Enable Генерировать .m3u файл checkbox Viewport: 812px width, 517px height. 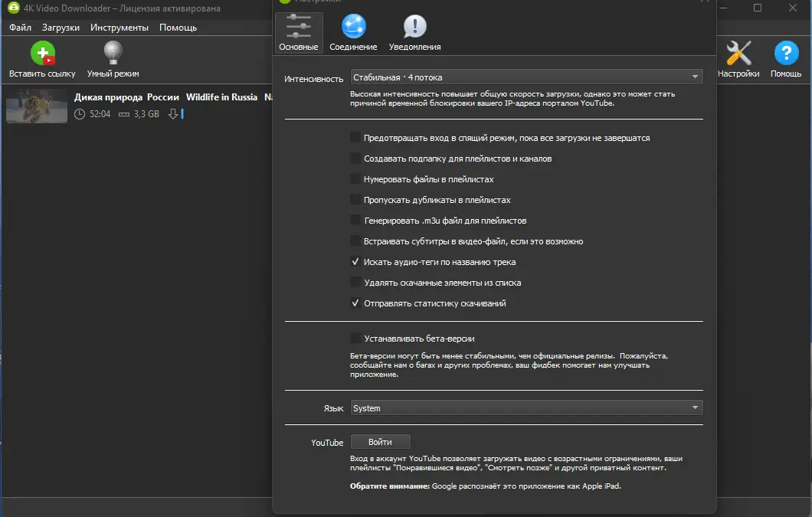(x=355, y=220)
